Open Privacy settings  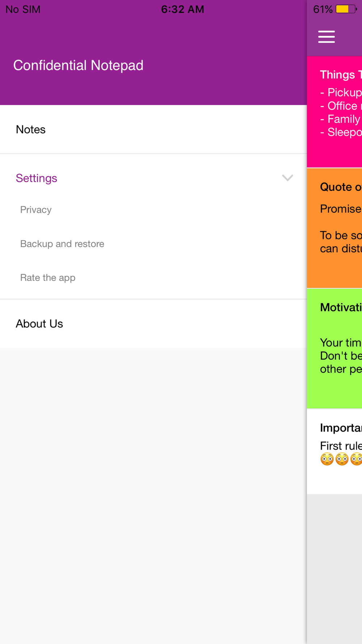click(x=36, y=210)
